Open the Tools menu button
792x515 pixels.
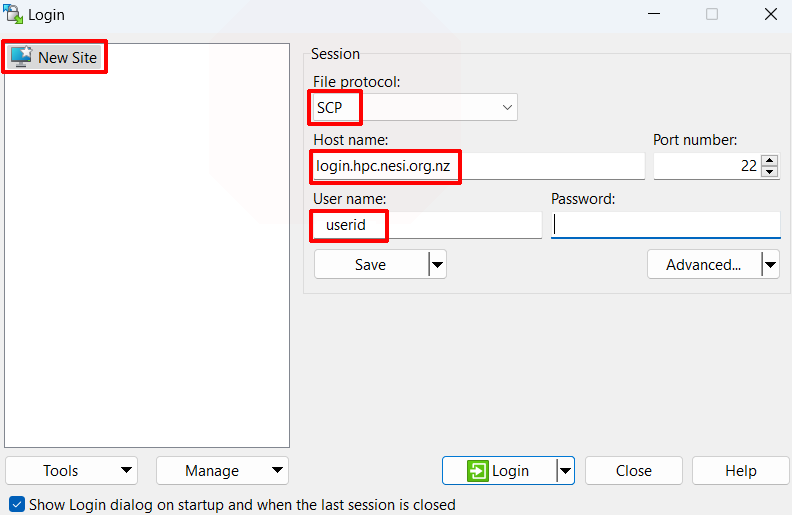pos(72,471)
